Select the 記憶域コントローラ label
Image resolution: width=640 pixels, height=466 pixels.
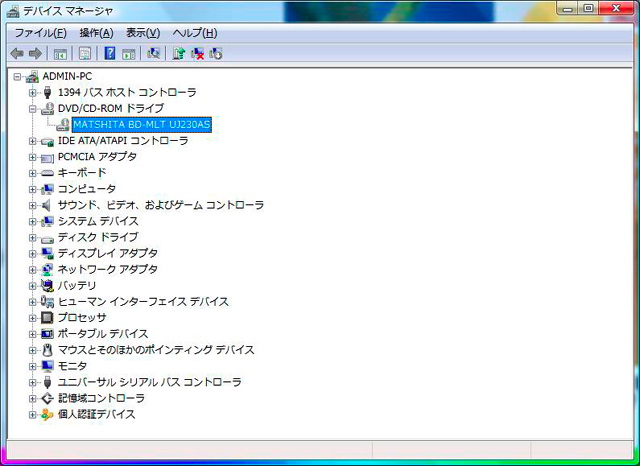tap(101, 399)
